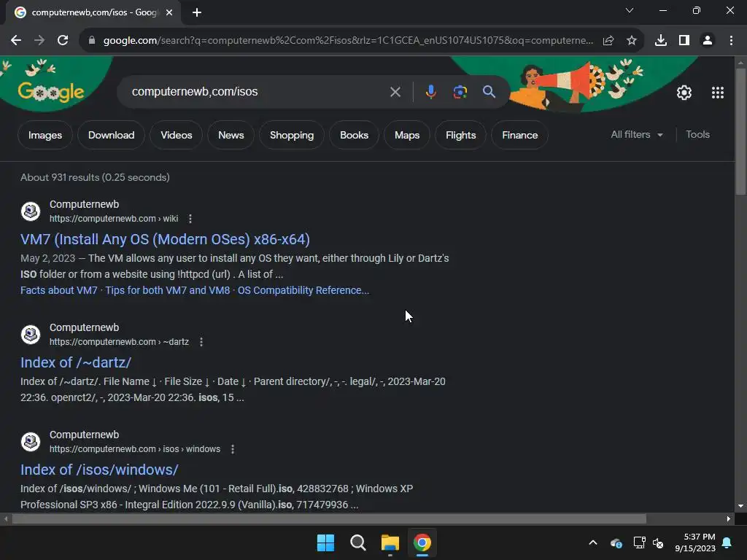Open the Chrome three-dot menu
This screenshot has height=560, width=747.
[x=731, y=41]
